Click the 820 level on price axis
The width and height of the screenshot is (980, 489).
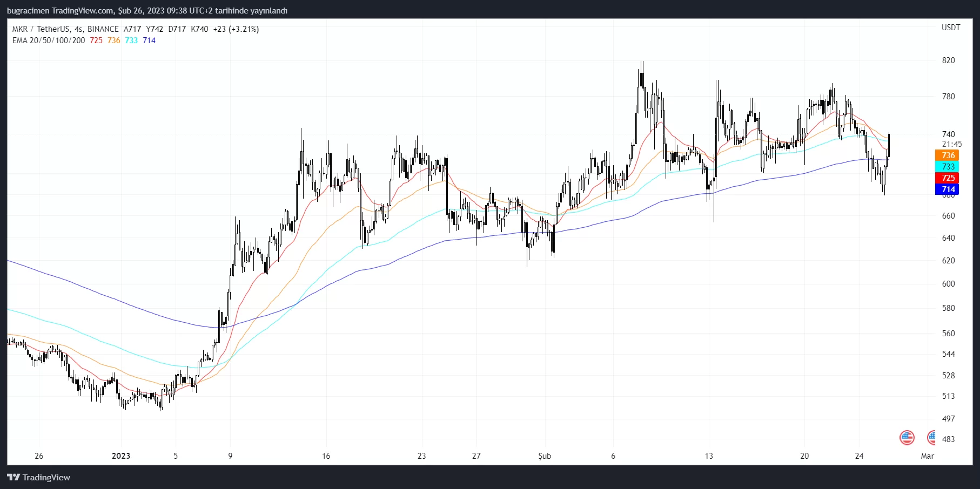point(948,60)
